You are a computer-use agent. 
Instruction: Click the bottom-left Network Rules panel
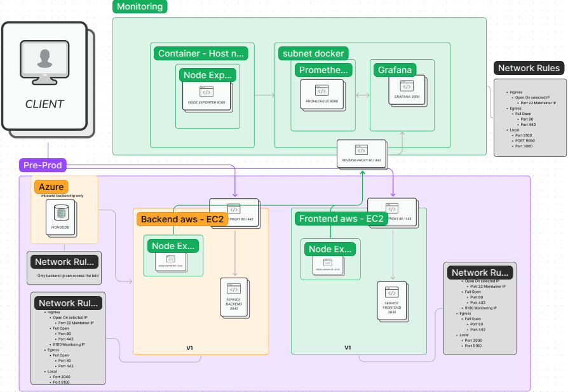[x=67, y=337]
